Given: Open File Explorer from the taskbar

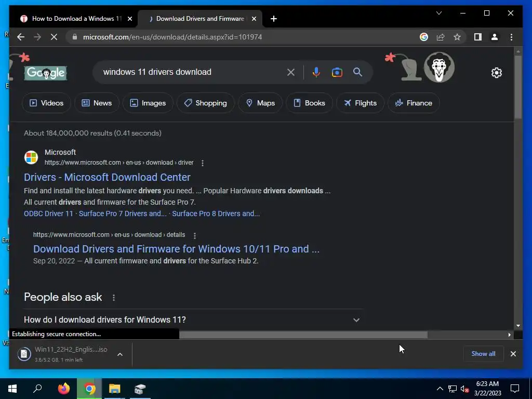Looking at the screenshot, I should click(x=115, y=389).
